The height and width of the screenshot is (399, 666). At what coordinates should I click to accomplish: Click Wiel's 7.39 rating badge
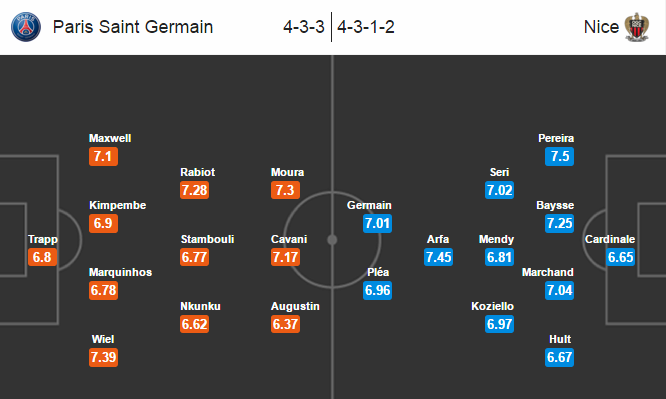point(103,357)
